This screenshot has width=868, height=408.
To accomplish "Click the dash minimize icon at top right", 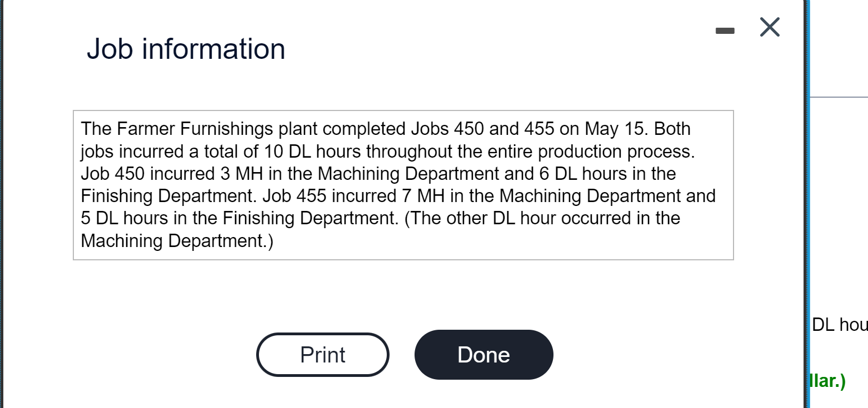I will tap(725, 31).
